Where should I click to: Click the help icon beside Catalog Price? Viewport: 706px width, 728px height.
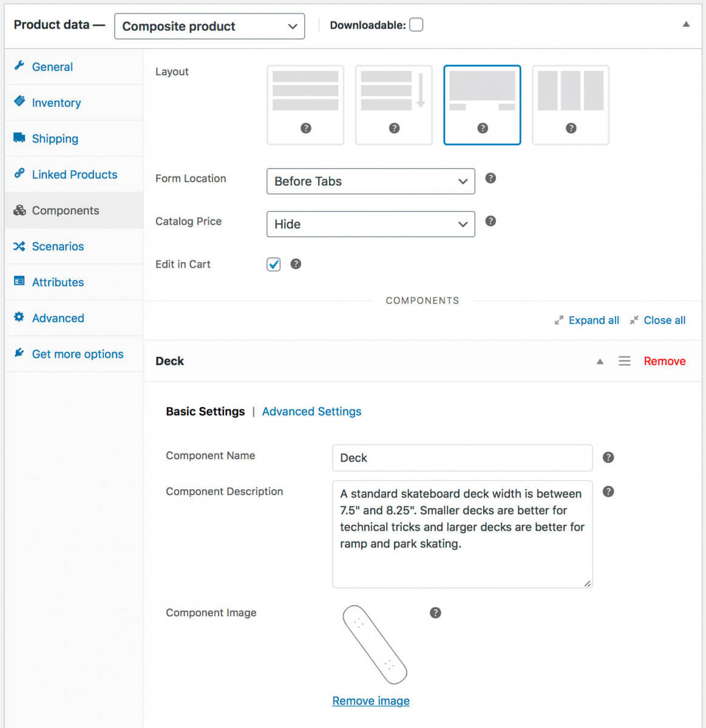[x=490, y=221]
